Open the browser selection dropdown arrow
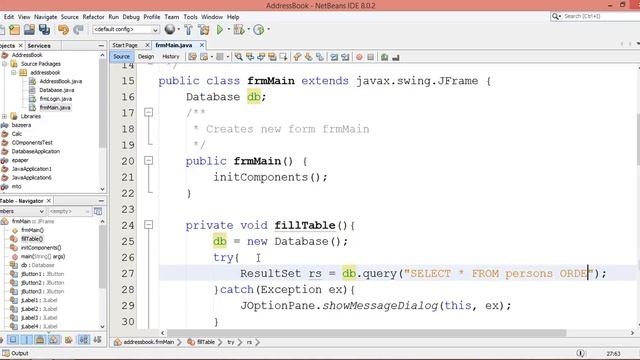This screenshot has height=360, width=640. [178, 29]
